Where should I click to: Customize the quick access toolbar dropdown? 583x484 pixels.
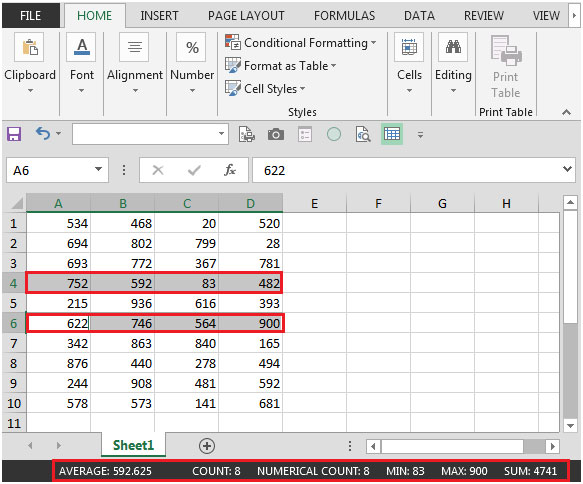pyautogui.click(x=420, y=135)
